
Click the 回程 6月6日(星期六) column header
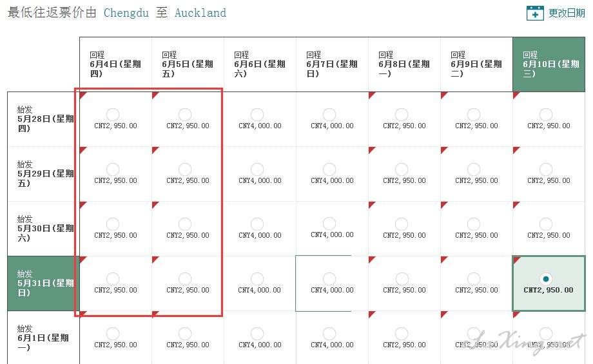click(260, 64)
